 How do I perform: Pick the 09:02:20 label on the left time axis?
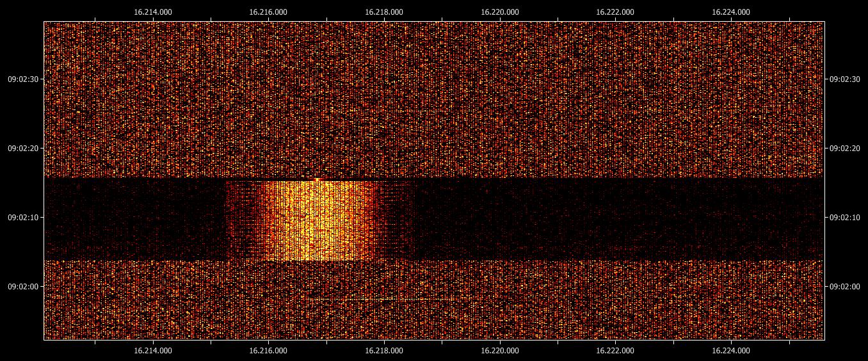coord(22,148)
